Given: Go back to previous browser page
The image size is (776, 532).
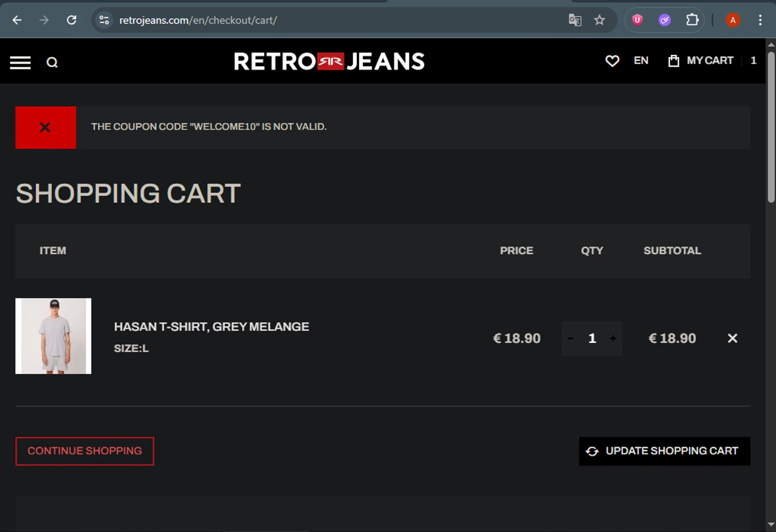Looking at the screenshot, I should point(17,20).
